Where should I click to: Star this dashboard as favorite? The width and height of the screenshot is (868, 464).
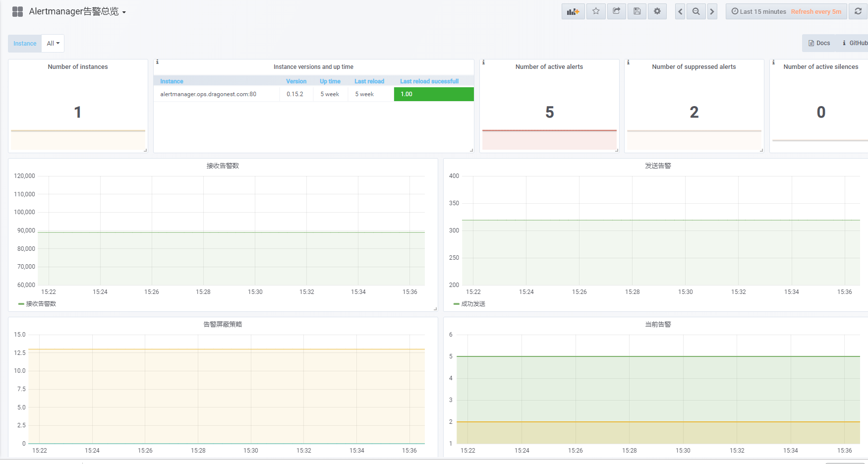click(596, 11)
